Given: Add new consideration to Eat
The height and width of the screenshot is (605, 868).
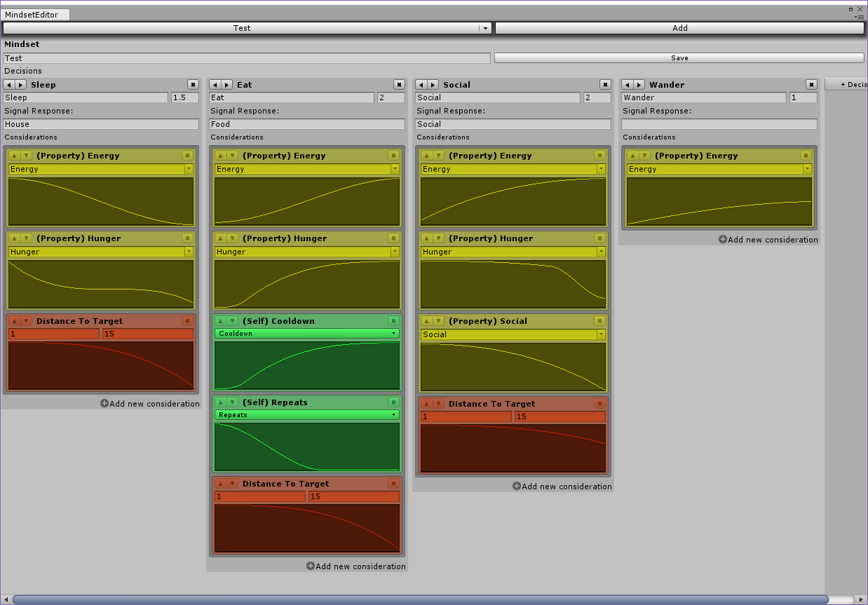Looking at the screenshot, I should point(356,566).
